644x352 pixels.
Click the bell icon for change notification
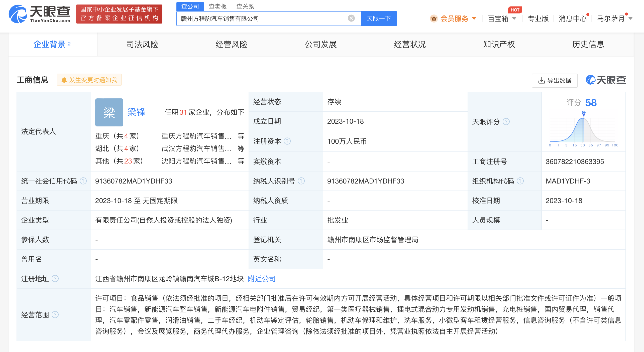[64, 80]
